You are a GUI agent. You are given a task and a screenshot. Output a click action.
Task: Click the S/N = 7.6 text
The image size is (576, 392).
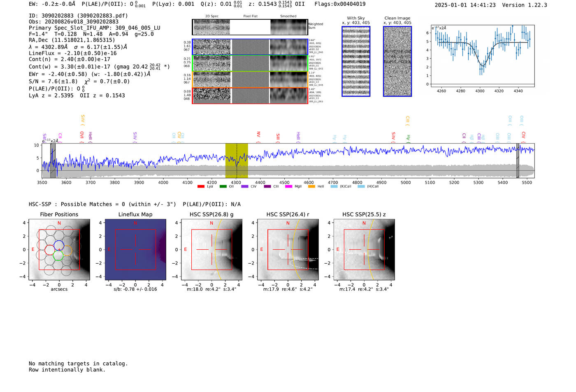[x=53, y=81]
